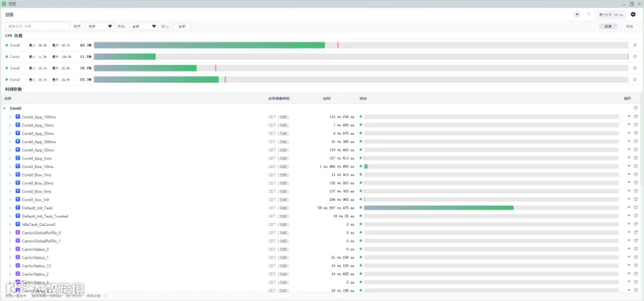The width and height of the screenshot is (644, 301).
Task: Expand the CanIsrStatus_2 row
Action: tap(10, 274)
